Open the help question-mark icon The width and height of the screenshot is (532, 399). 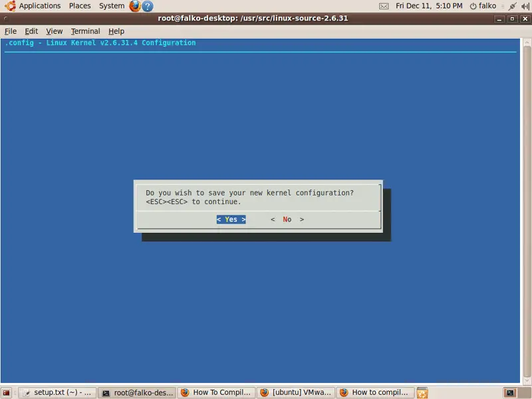[147, 6]
